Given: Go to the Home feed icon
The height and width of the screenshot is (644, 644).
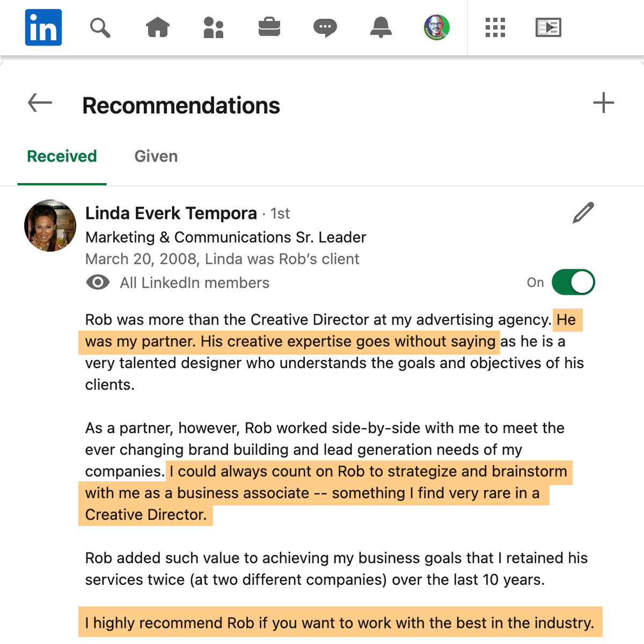Looking at the screenshot, I should tap(158, 27).
